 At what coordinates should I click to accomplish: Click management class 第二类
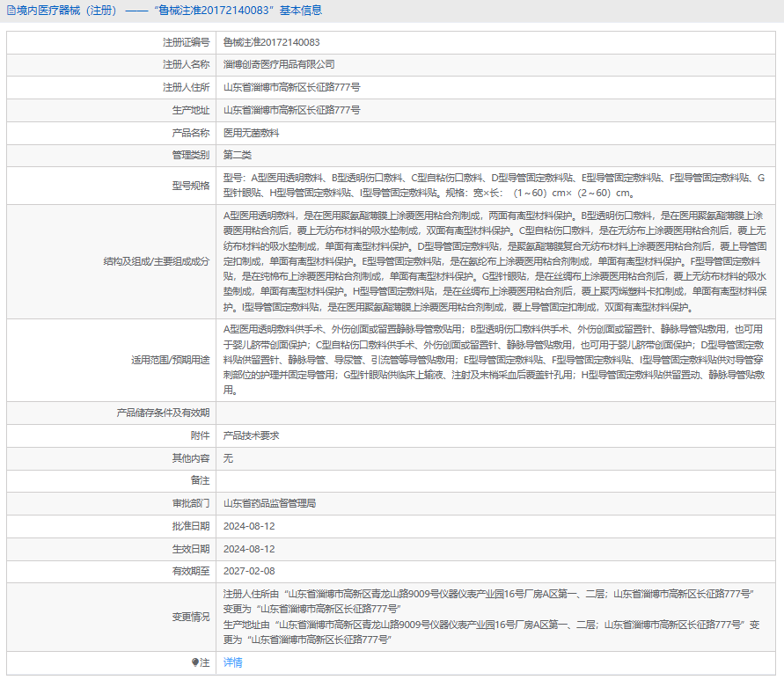pos(237,155)
